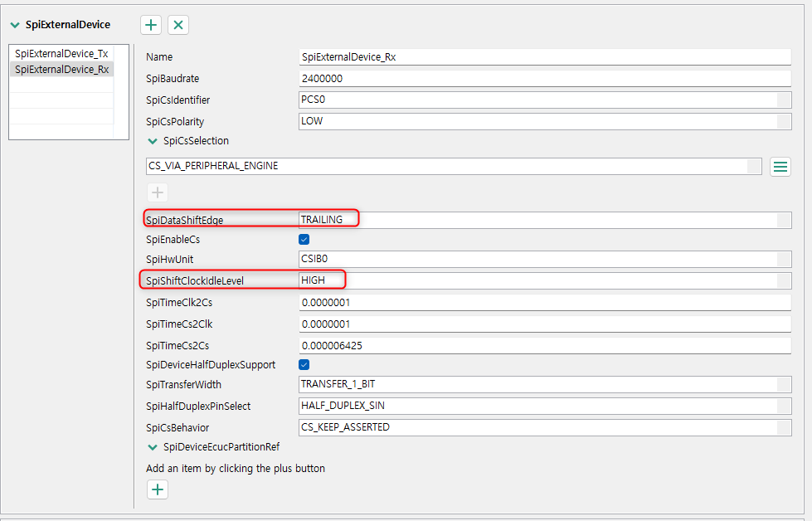
Task: Click the X icon to delete the selected device
Action: [177, 25]
